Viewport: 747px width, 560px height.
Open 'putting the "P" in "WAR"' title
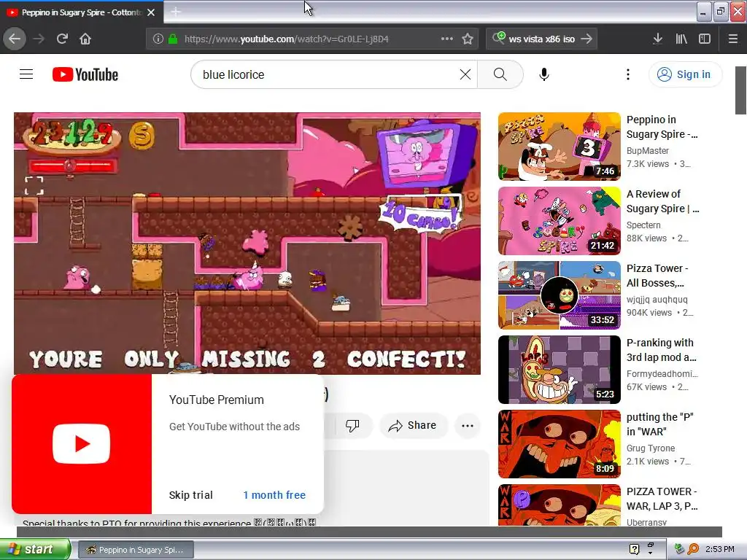pyautogui.click(x=659, y=424)
